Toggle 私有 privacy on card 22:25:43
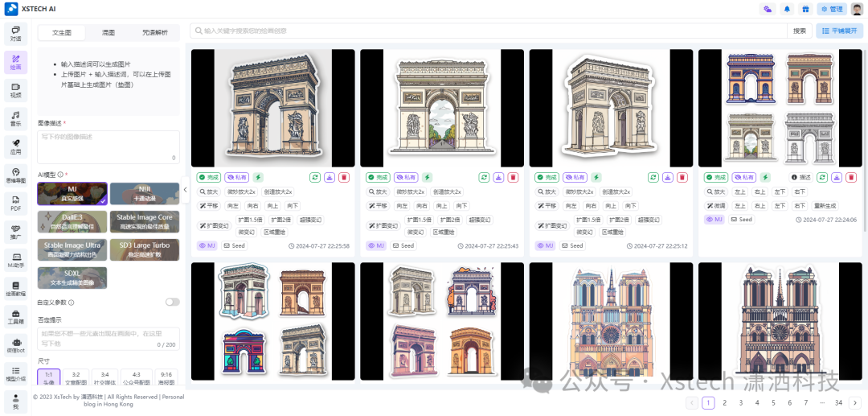Screen dimensions: 868x416 pos(406,177)
